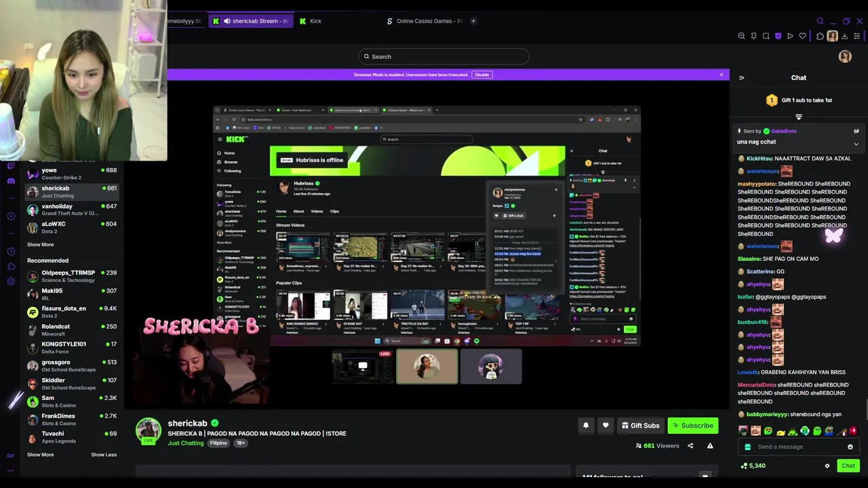Expand pinned message chevron
868x488 pixels.
pos(856,144)
